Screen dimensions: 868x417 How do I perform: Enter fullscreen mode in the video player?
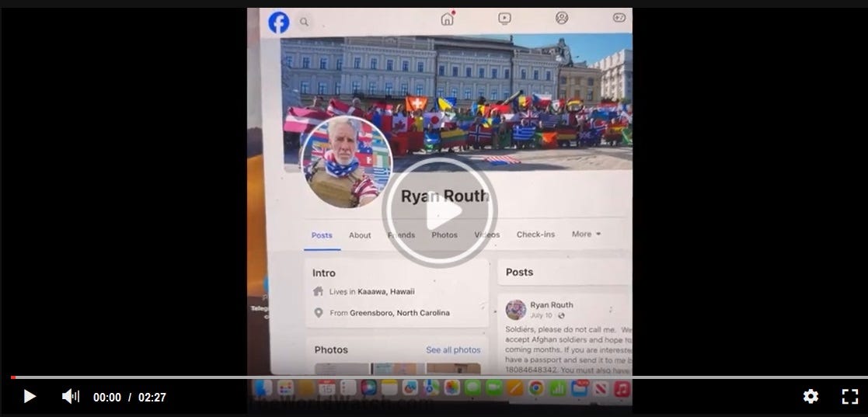coord(849,396)
